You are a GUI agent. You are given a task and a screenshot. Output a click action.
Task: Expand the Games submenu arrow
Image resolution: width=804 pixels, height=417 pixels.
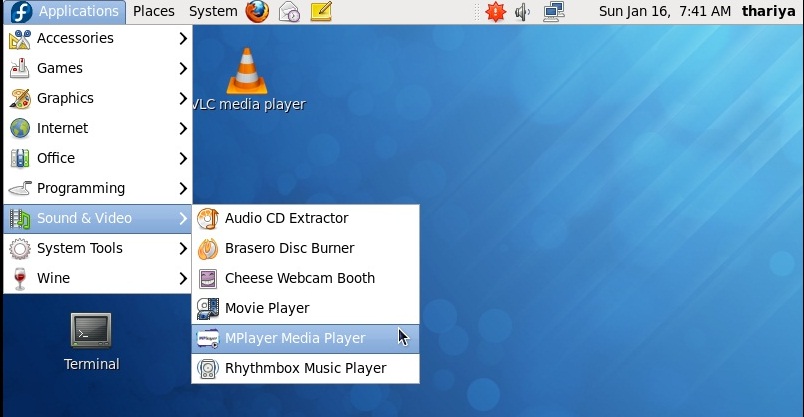tap(183, 68)
